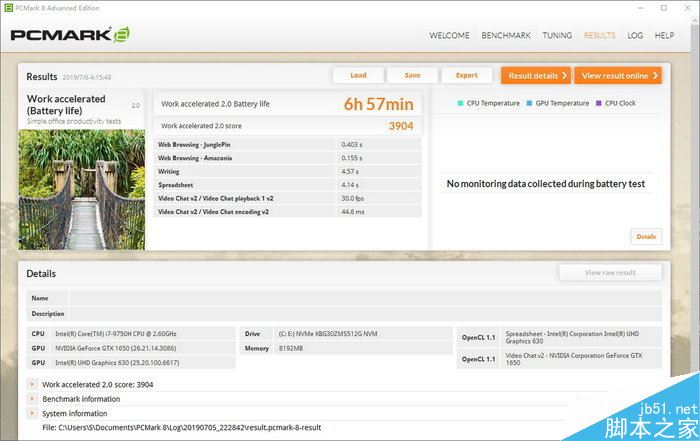Expand Work accelerated 2.0 score section
This screenshot has height=441, width=700.
click(32, 384)
